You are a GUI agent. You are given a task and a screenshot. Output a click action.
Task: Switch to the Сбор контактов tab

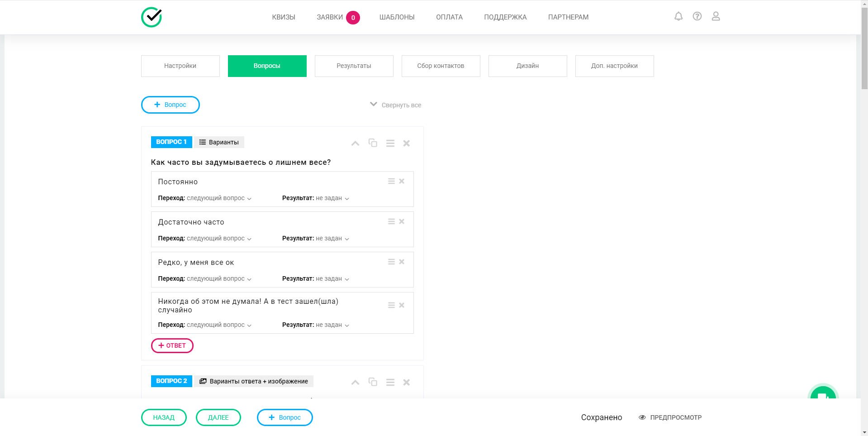[441, 66]
